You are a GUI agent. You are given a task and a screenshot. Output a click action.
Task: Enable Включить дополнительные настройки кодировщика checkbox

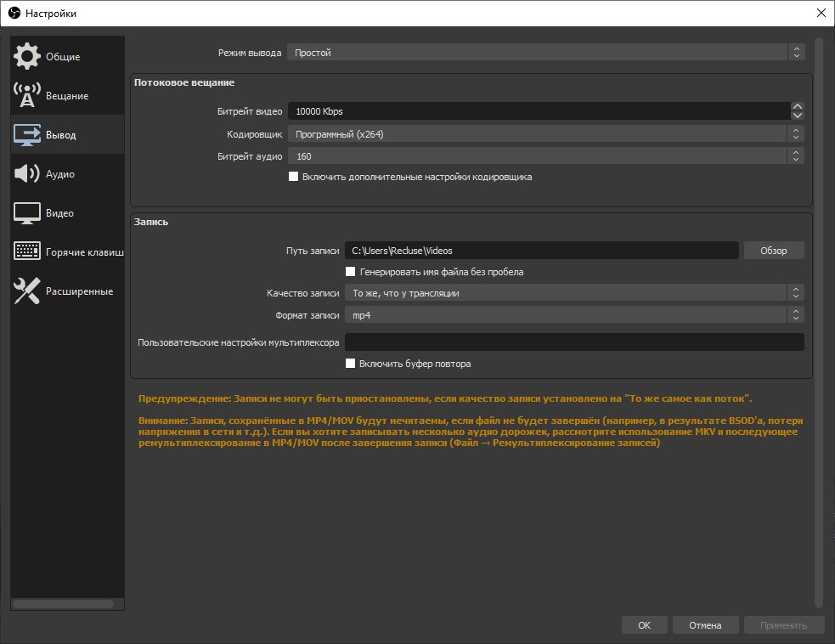click(x=294, y=177)
